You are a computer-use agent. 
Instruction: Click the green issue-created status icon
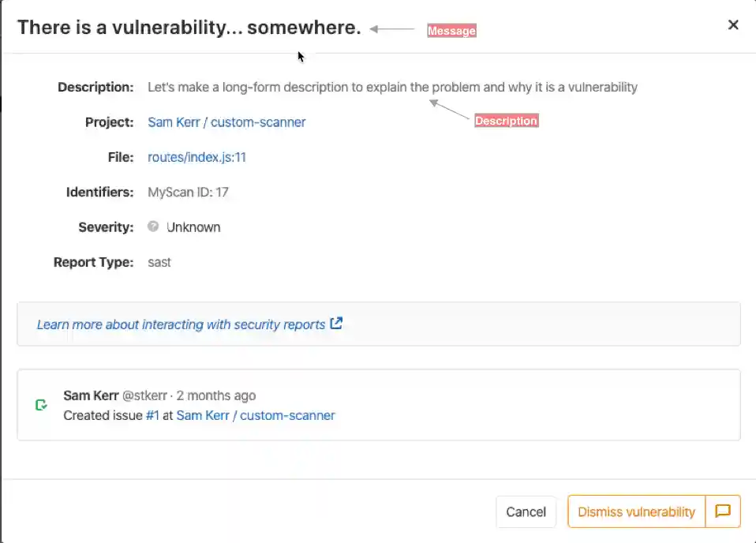(x=41, y=405)
